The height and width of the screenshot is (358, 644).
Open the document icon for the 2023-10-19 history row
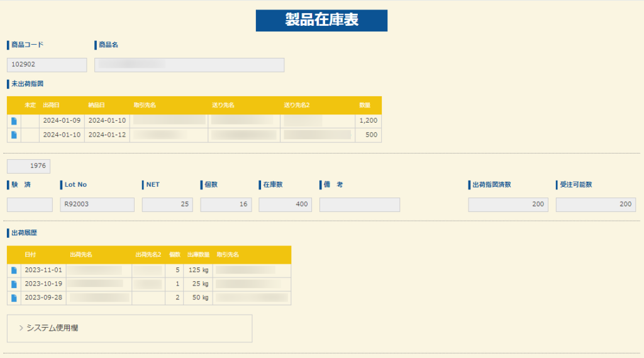pyautogui.click(x=14, y=284)
